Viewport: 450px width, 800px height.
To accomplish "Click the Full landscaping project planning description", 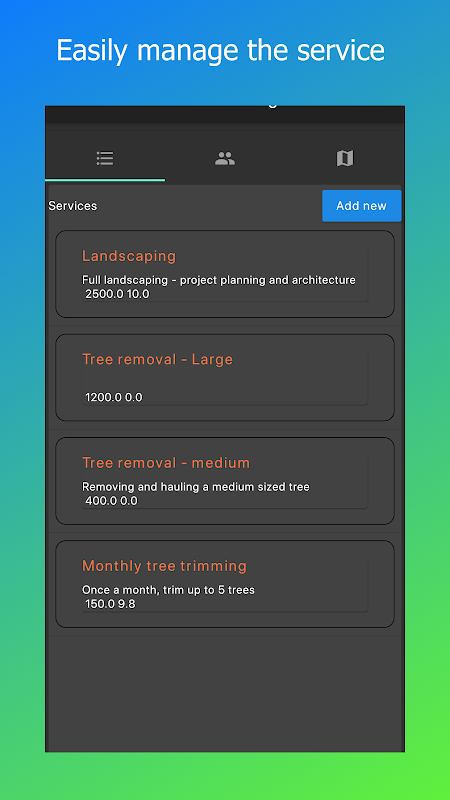I will tap(219, 280).
